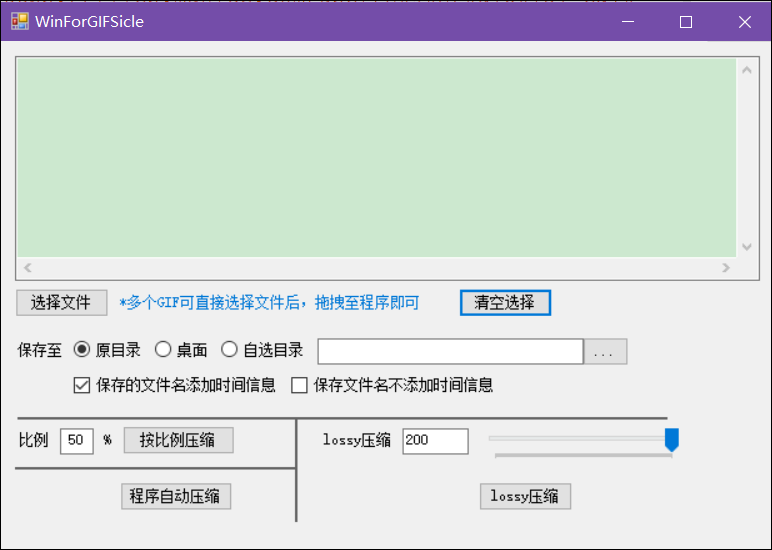Maximize the WinForGIFSicle window
The height and width of the screenshot is (550, 772).
pos(686,22)
